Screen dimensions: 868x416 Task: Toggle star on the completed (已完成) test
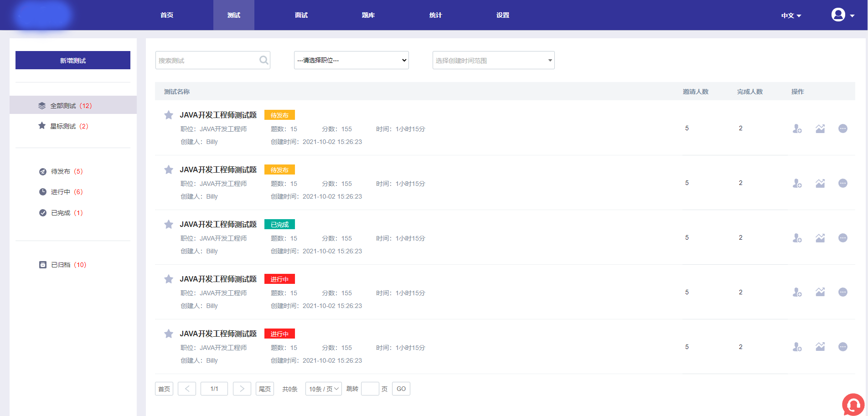click(x=169, y=225)
